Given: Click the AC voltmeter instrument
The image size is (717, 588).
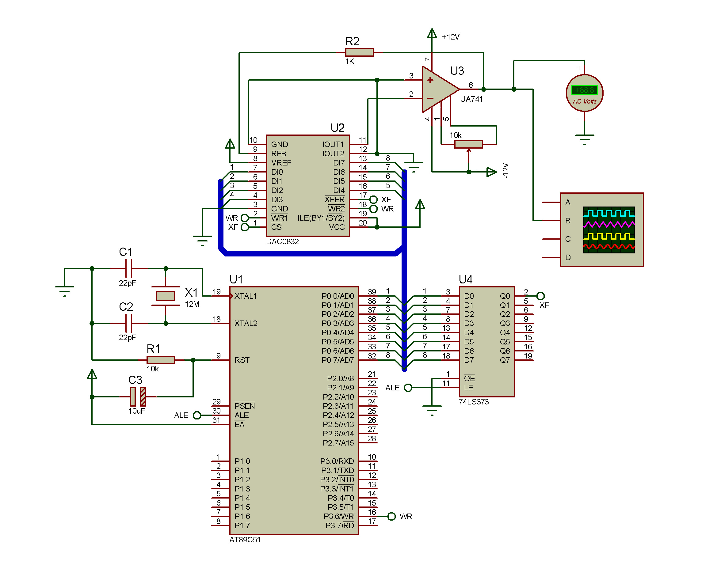Looking at the screenshot, I should pyautogui.click(x=584, y=93).
